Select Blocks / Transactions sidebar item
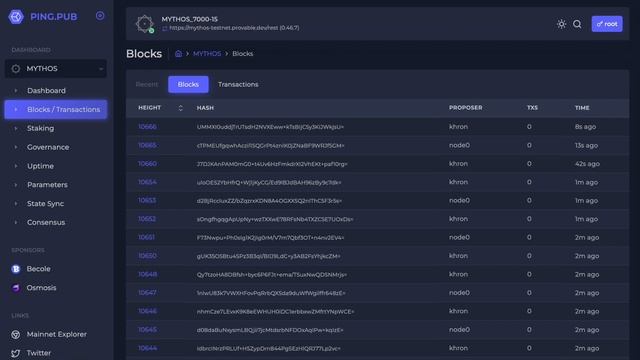The width and height of the screenshot is (640, 360). click(x=56, y=109)
